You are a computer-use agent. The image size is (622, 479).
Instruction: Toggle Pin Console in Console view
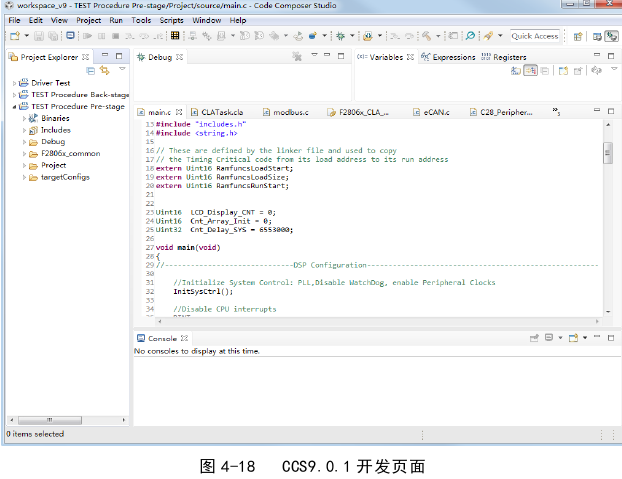[534, 338]
